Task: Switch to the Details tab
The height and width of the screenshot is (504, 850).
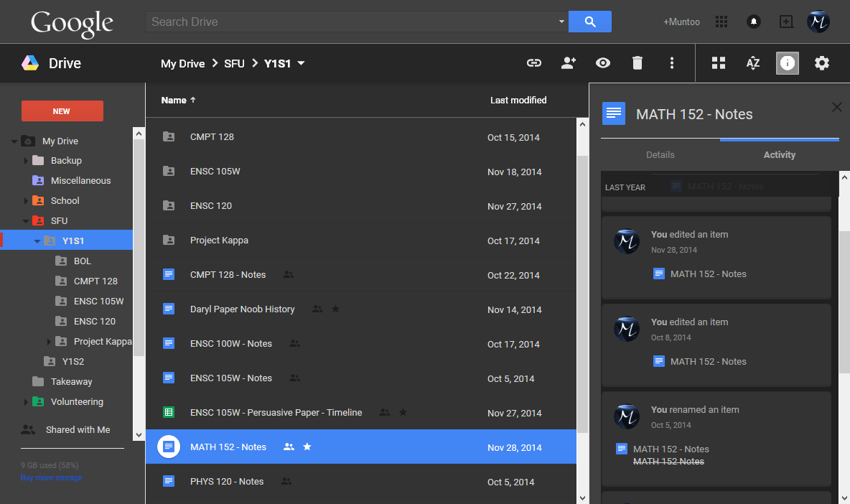Action: coord(660,154)
